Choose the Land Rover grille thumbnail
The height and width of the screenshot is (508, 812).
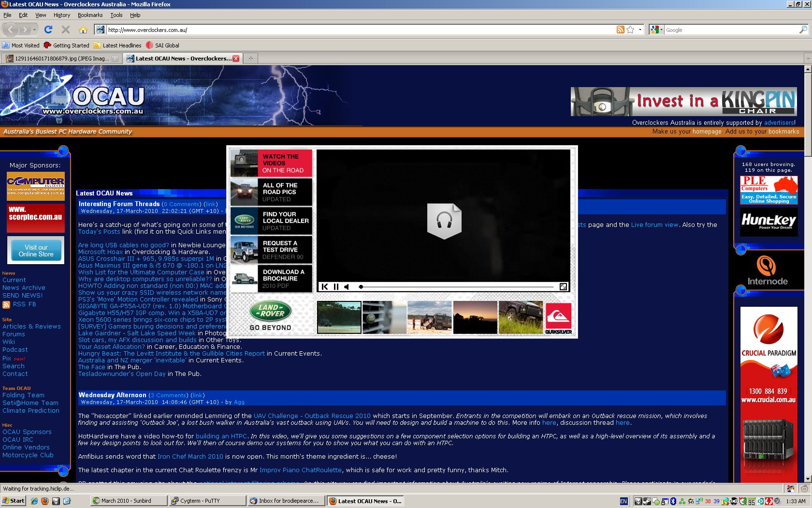pyautogui.click(x=384, y=317)
